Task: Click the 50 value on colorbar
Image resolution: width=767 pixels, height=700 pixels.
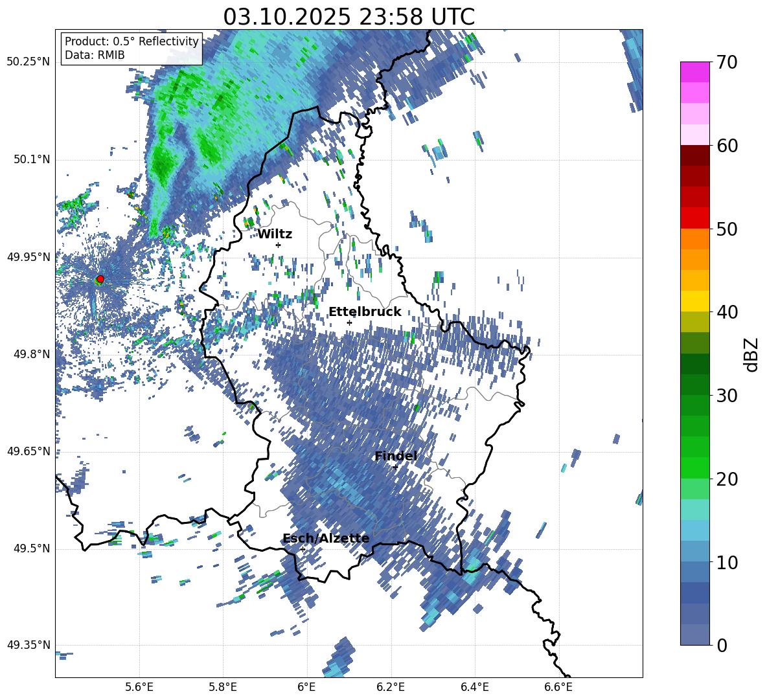Action: pyautogui.click(x=727, y=229)
